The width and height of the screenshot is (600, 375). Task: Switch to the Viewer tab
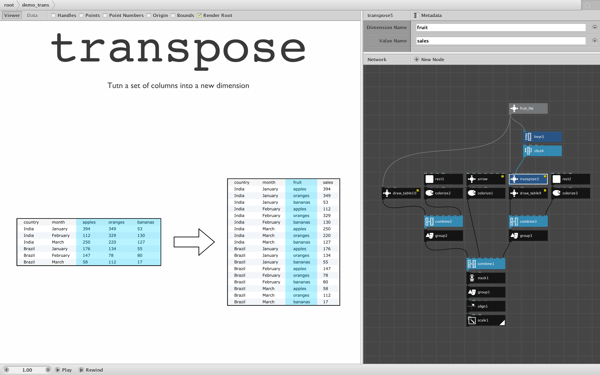tap(11, 15)
